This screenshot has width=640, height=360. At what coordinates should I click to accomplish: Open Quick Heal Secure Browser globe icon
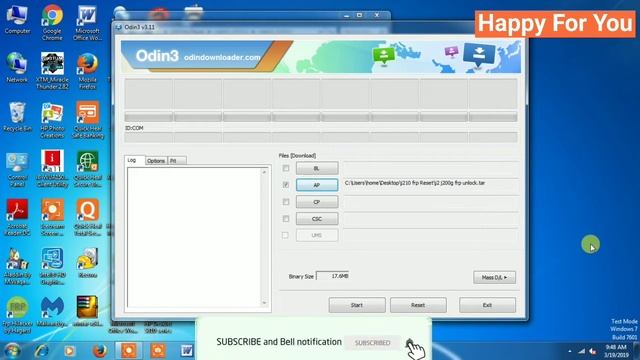coord(87,169)
